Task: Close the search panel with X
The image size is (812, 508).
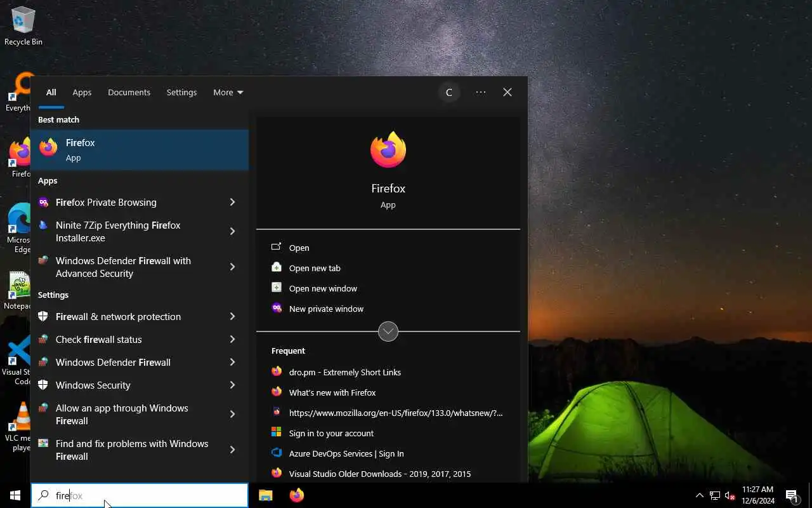Action: [x=507, y=92]
